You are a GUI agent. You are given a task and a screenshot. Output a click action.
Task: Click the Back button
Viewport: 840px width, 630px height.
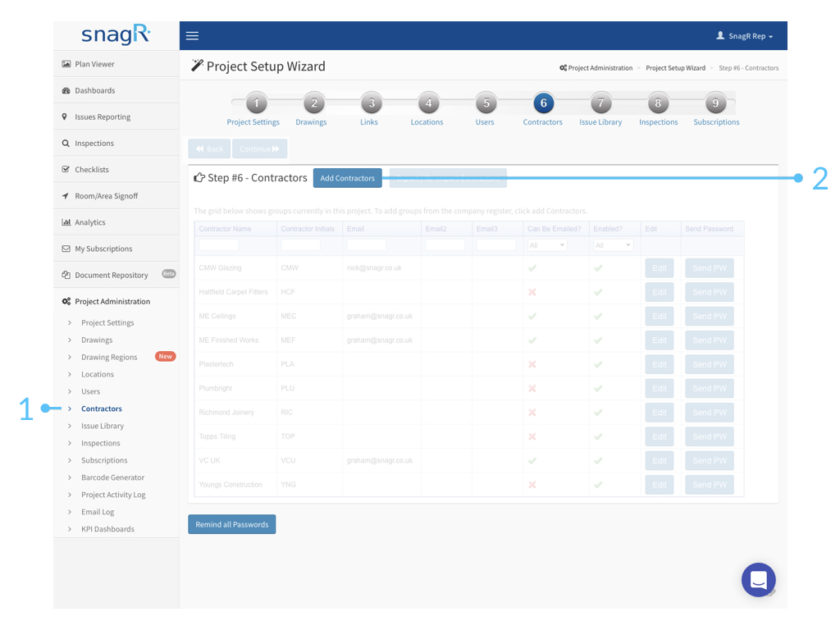pos(209,149)
